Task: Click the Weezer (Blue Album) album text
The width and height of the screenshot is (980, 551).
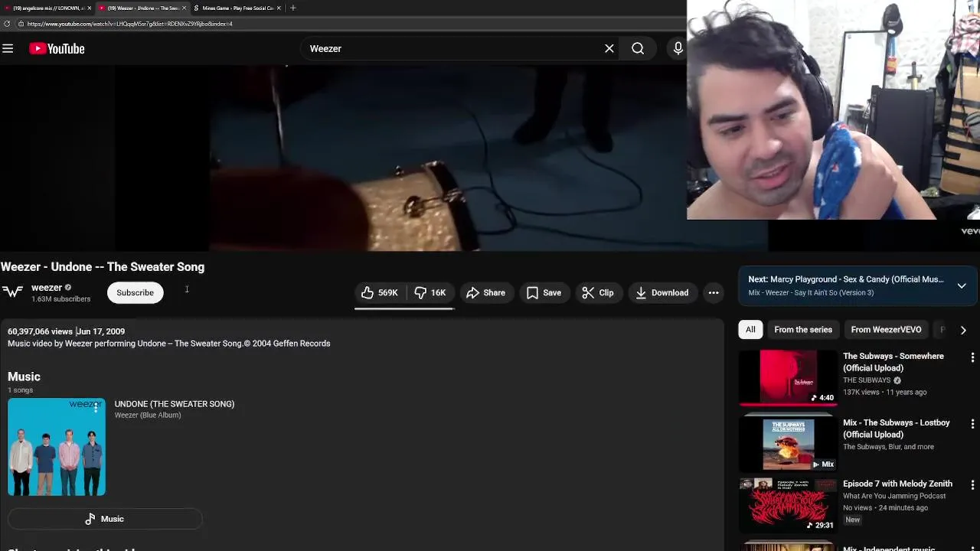Action: 148,416
